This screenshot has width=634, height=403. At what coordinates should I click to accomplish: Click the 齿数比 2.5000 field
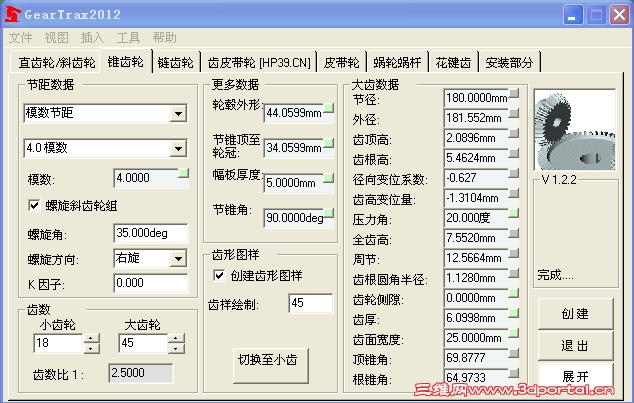coord(141,373)
